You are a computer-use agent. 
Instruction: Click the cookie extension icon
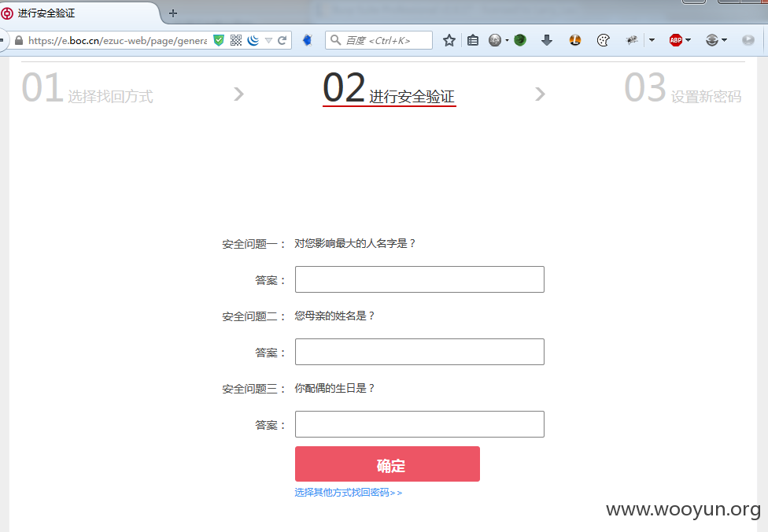(604, 40)
